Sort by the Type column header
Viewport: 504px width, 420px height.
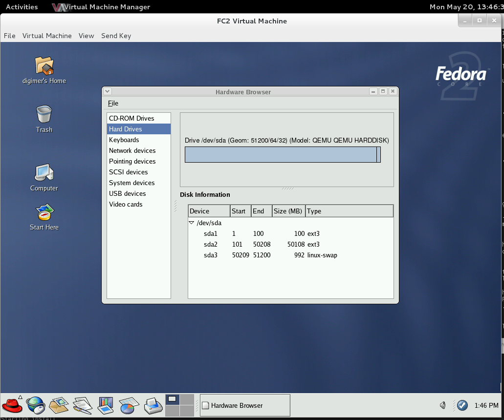[349, 211]
